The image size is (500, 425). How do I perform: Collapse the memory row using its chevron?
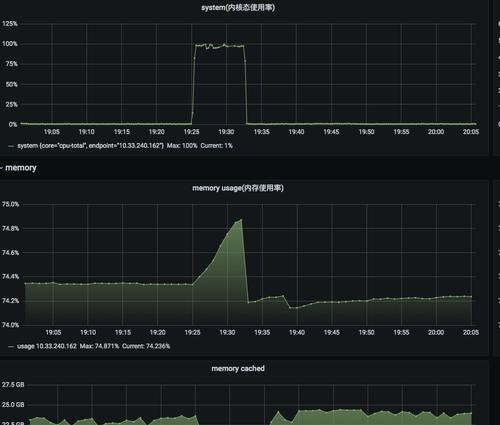(1, 168)
